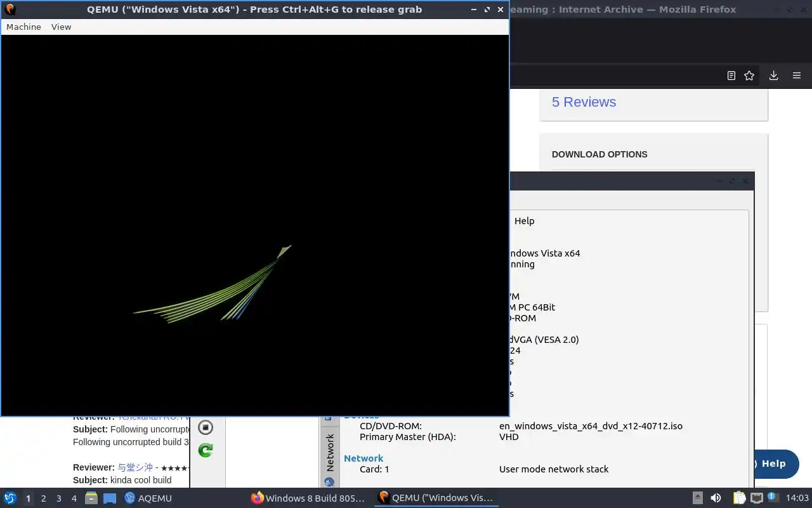Screen dimensions: 812x508
Task: Bookmark the page with the star icon
Action: pyautogui.click(x=749, y=76)
